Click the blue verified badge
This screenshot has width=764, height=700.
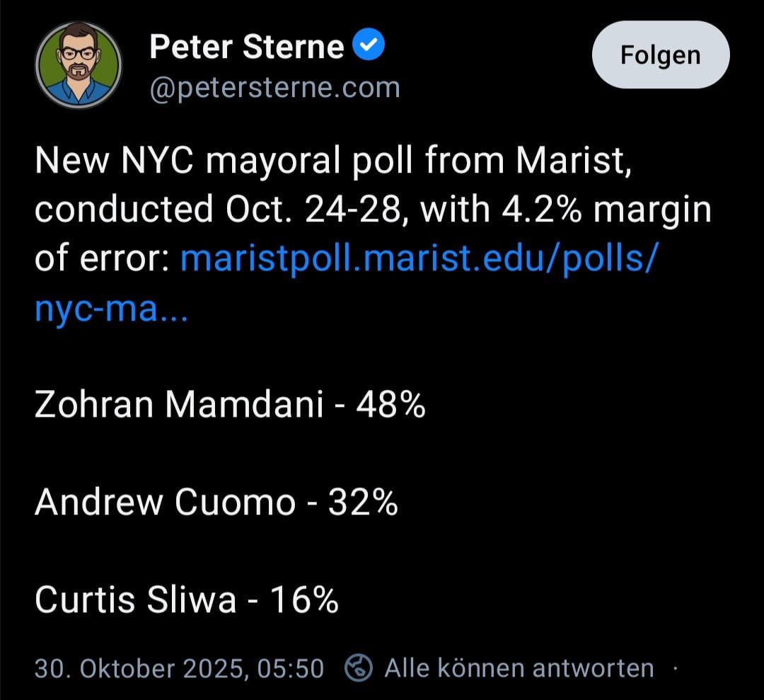click(368, 47)
